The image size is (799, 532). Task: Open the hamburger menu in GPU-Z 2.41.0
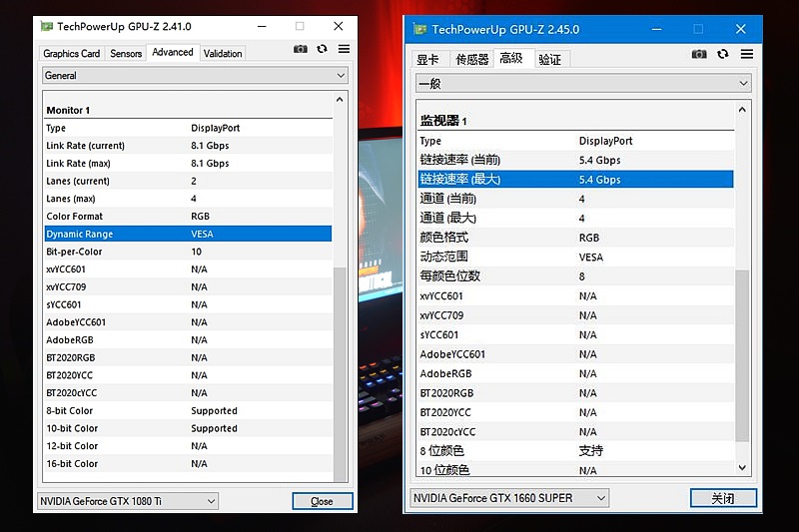pos(344,49)
